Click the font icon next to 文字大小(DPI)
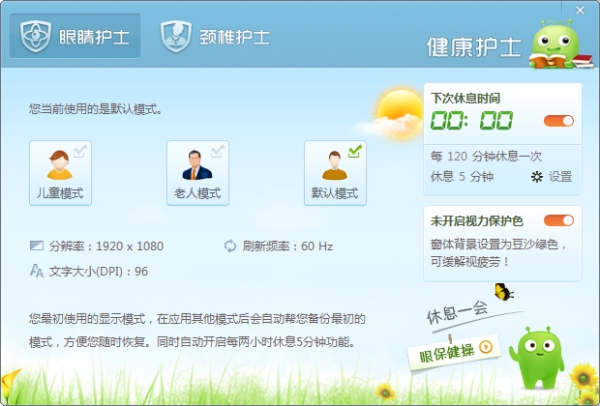This screenshot has height=406, width=600. point(37,271)
